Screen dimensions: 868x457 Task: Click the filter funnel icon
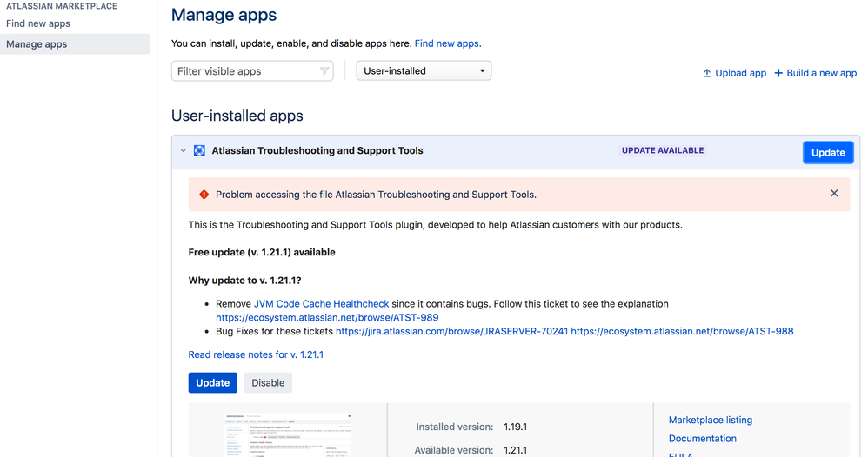point(324,71)
